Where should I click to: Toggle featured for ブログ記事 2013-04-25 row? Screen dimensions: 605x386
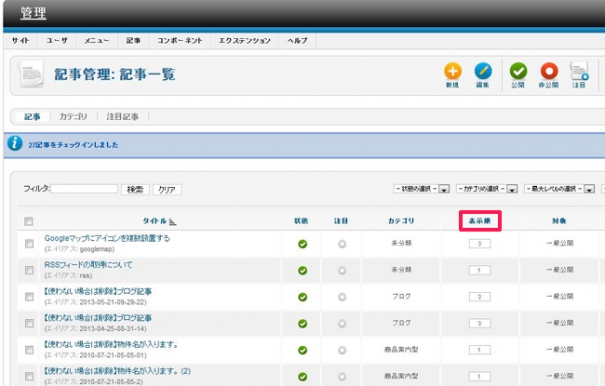pos(342,323)
